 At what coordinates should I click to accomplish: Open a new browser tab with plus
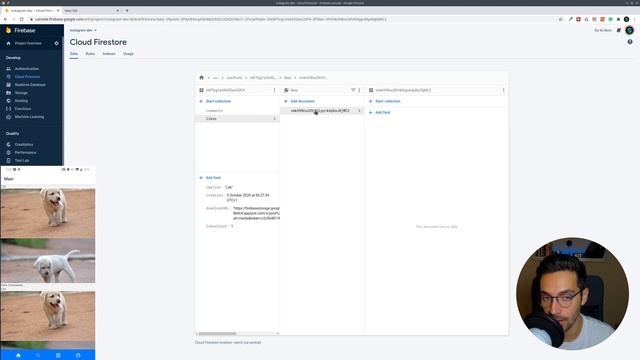tap(127, 10)
